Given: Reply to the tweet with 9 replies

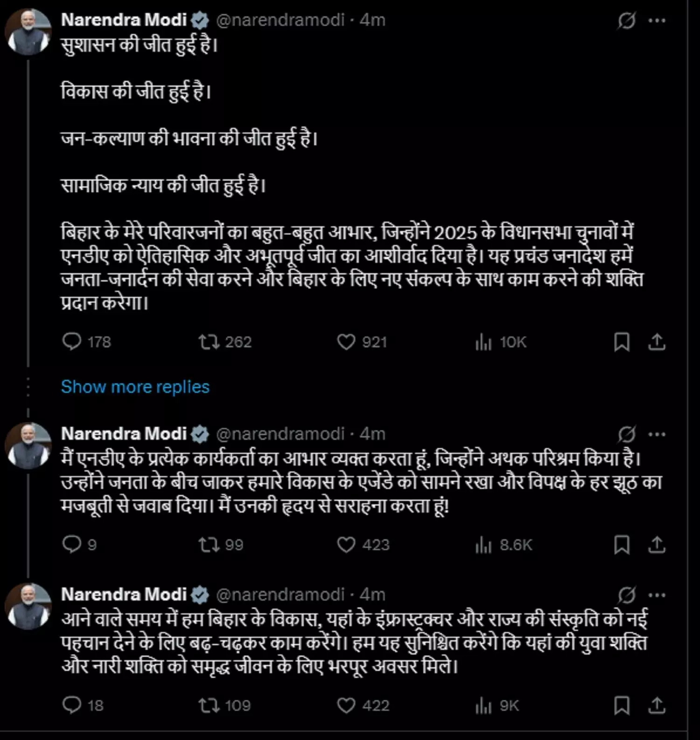Looking at the screenshot, I should pyautogui.click(x=72, y=544).
